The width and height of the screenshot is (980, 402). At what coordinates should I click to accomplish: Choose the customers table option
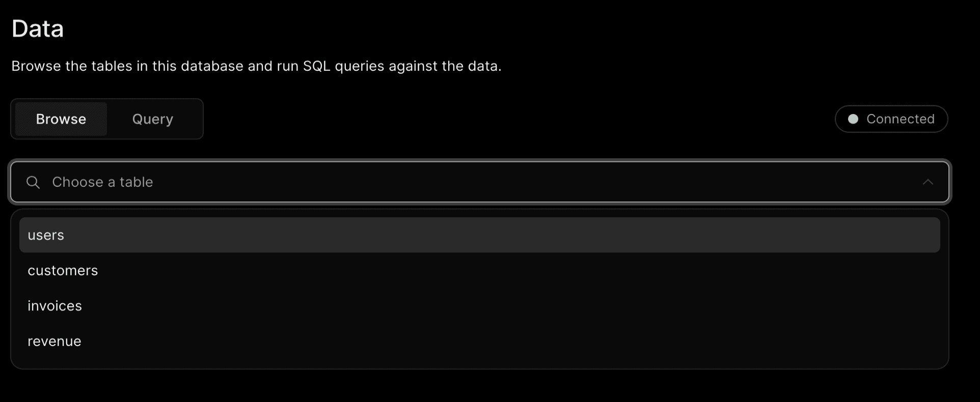click(x=480, y=271)
